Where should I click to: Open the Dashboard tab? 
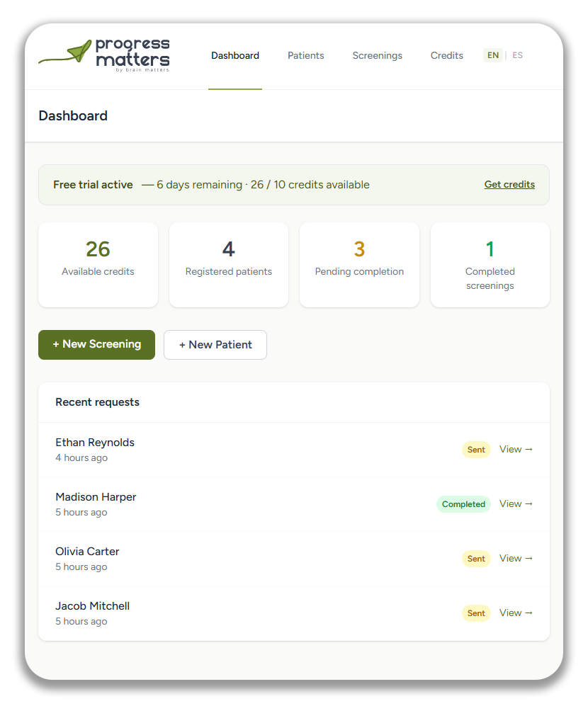click(235, 55)
